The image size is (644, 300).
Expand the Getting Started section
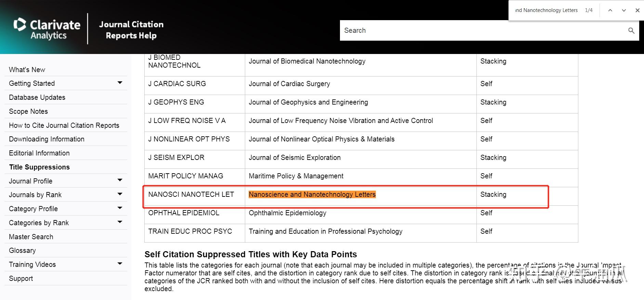point(120,83)
